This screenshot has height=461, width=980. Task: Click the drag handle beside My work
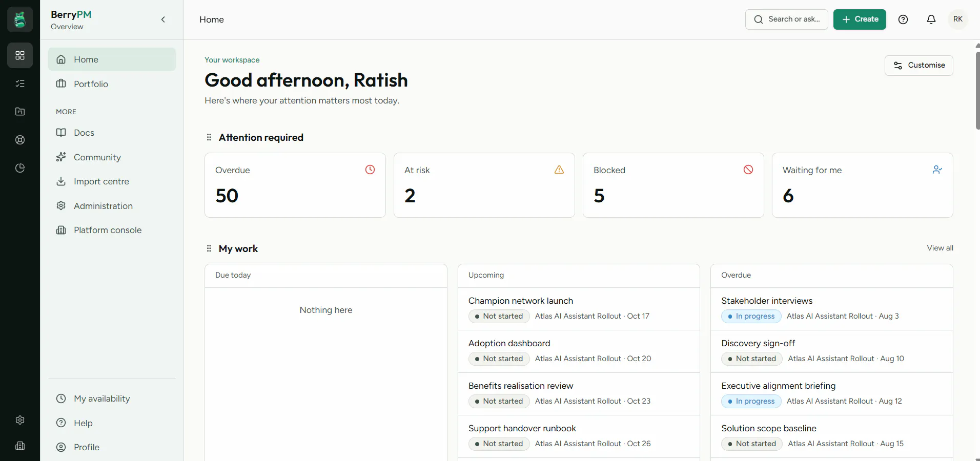click(x=209, y=248)
